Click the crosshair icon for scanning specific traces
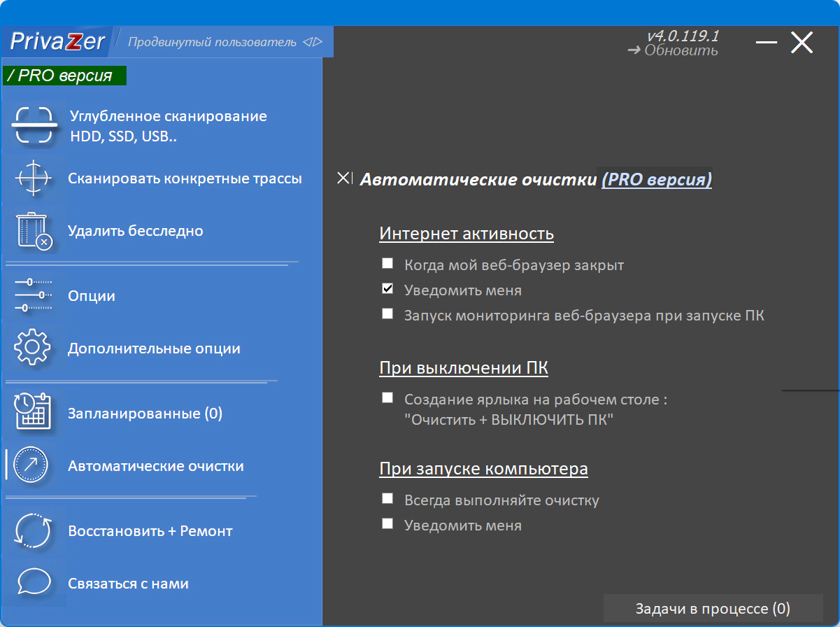This screenshot has height=627, width=840. 33,178
